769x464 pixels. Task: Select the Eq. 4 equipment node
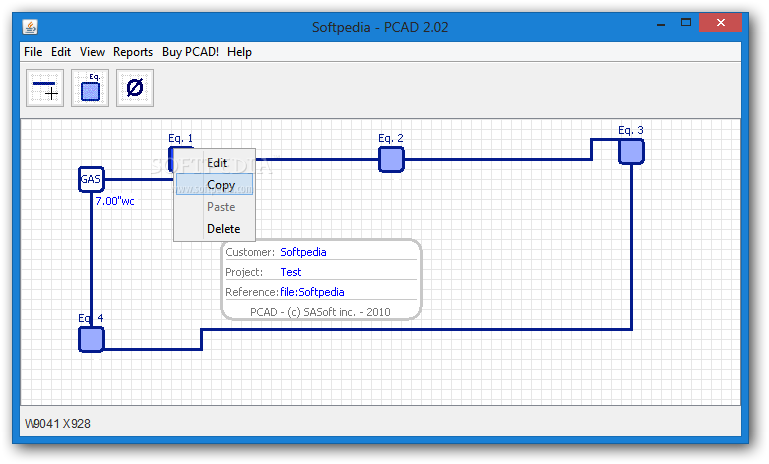(x=91, y=339)
